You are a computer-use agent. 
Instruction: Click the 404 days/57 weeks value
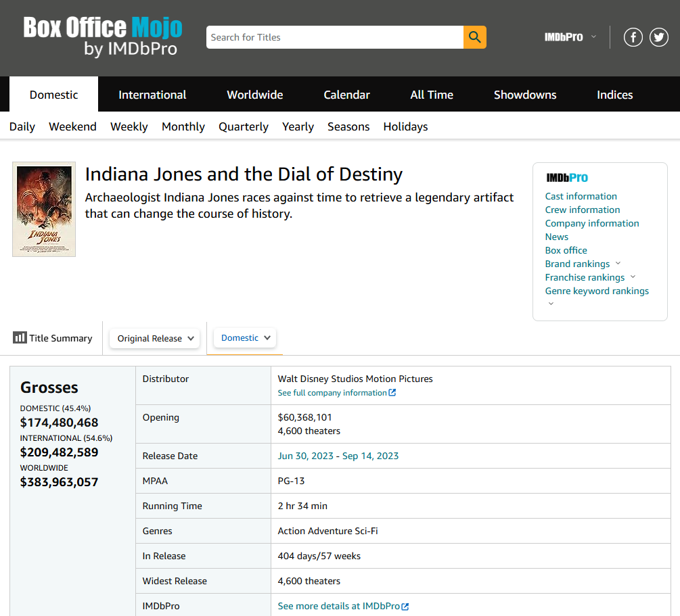click(319, 556)
